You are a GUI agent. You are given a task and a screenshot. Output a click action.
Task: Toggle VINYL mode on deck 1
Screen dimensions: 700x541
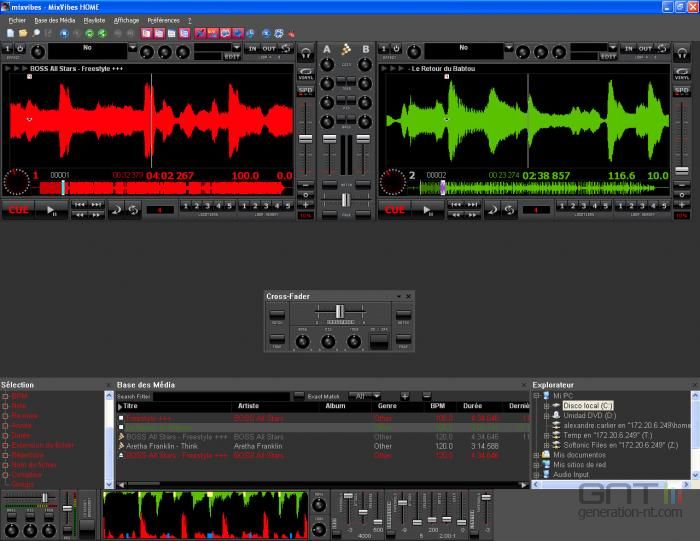coord(306,74)
